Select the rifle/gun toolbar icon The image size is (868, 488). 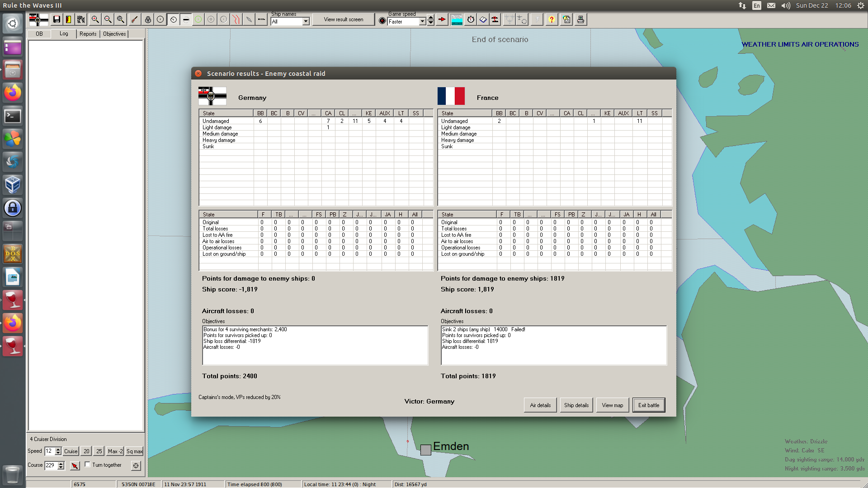pos(134,19)
